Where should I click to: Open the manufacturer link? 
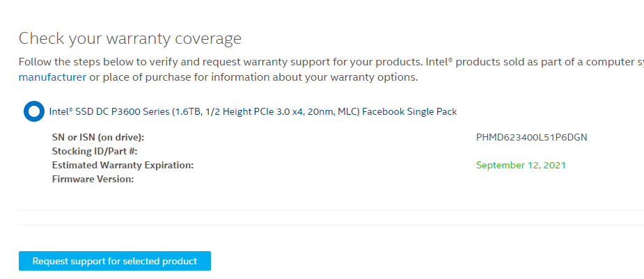click(x=53, y=77)
